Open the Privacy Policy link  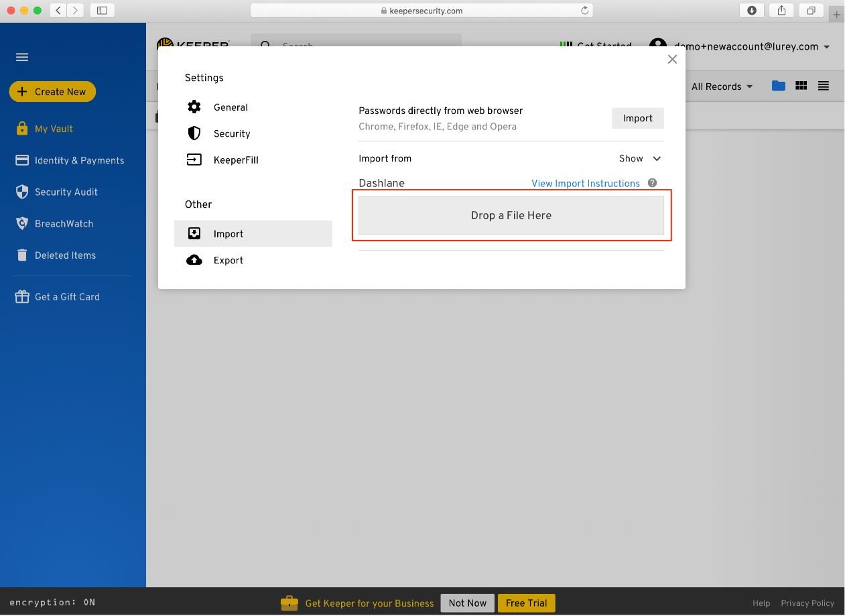pos(807,603)
